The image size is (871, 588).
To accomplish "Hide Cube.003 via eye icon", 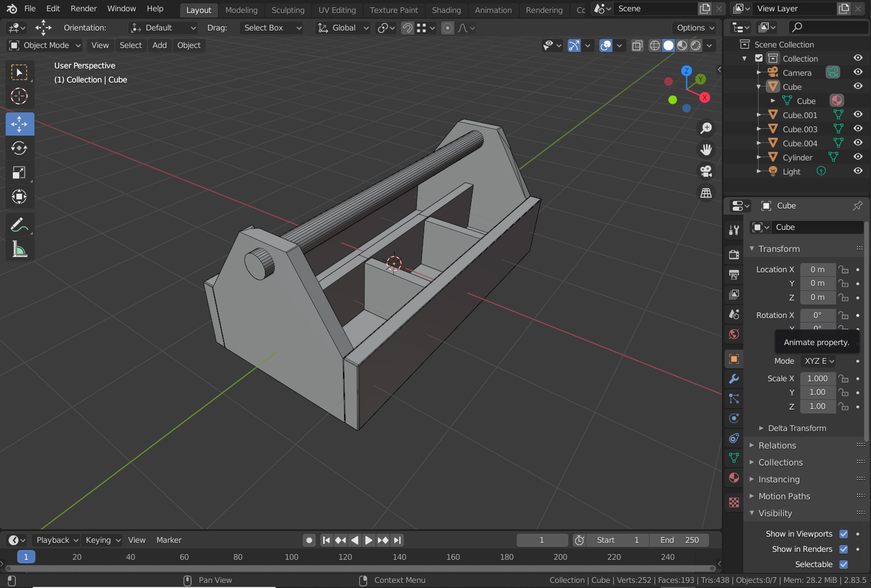I will pyautogui.click(x=858, y=129).
